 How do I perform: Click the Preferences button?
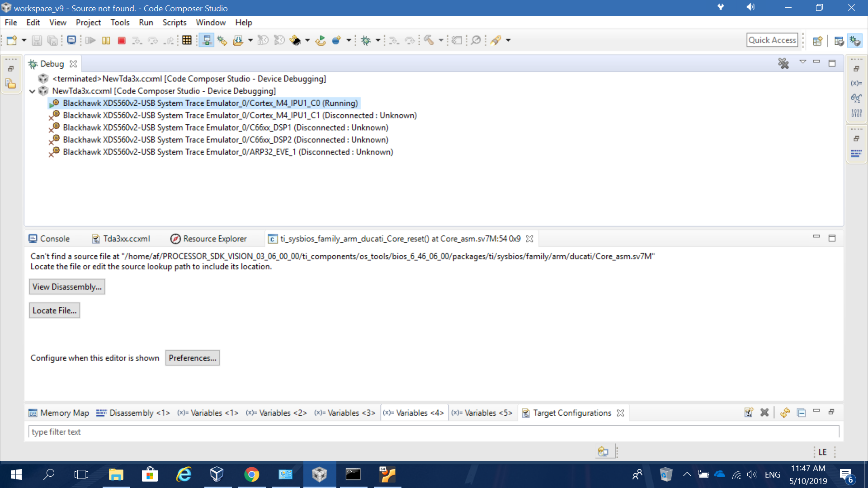[x=193, y=358]
